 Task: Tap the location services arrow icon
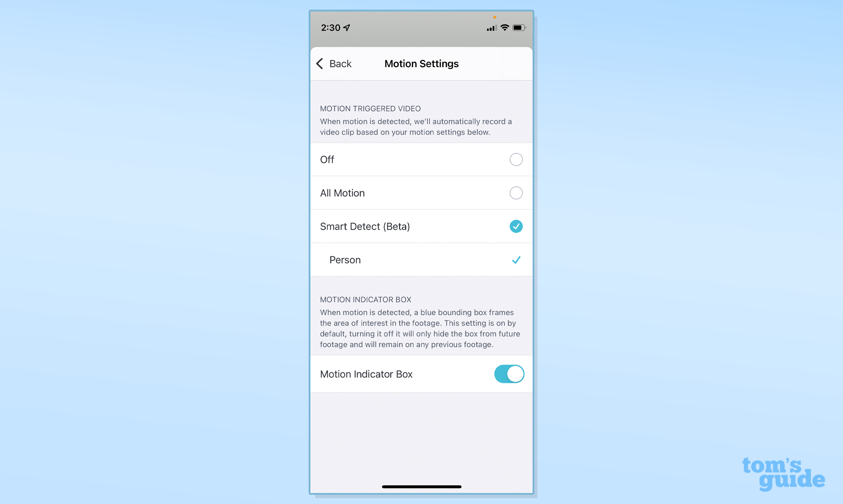(347, 27)
